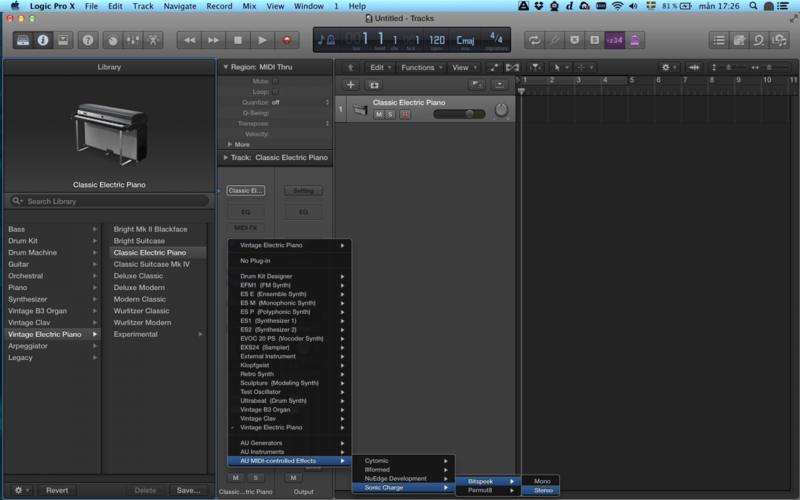Toggle the region Mute checkbox

276,81
